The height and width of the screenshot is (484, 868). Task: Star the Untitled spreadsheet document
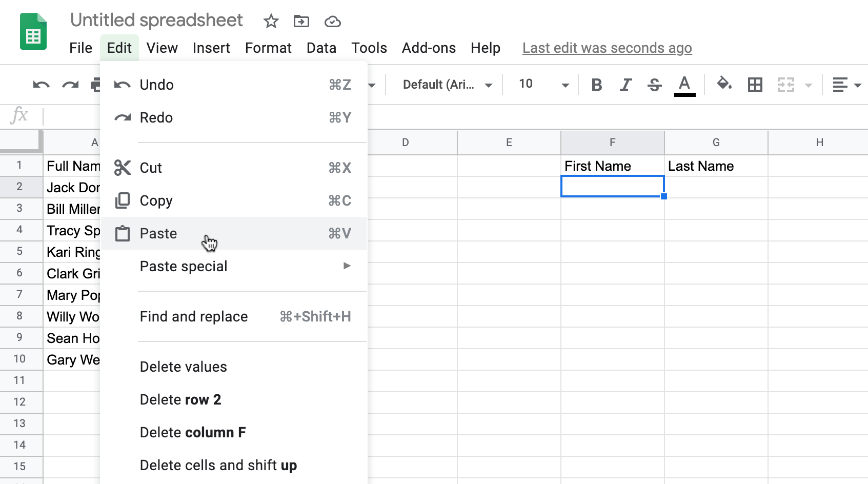271,22
